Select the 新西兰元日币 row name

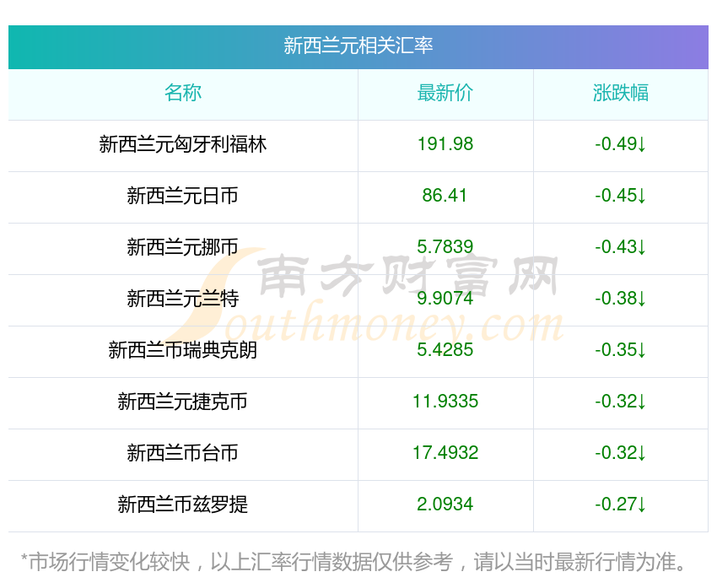(183, 196)
